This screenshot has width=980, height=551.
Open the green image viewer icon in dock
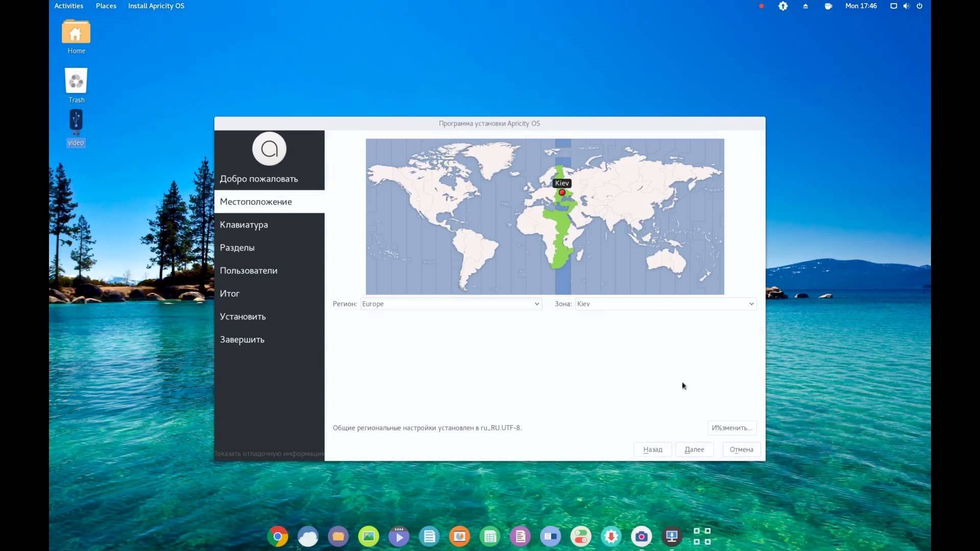369,537
